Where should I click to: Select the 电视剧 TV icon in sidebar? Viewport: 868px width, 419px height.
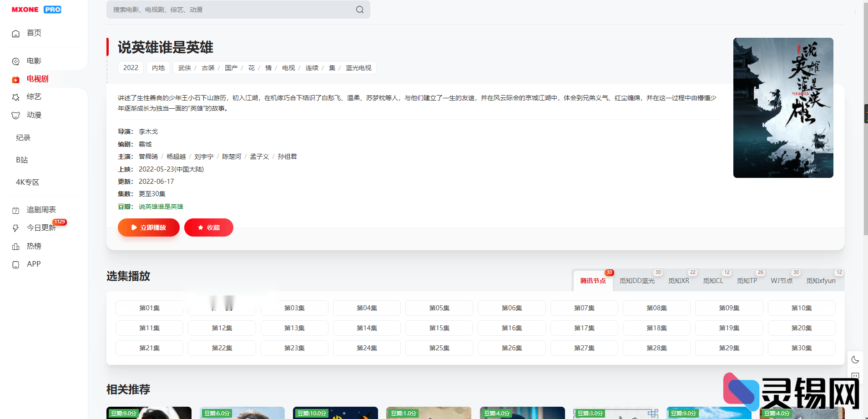[x=16, y=79]
